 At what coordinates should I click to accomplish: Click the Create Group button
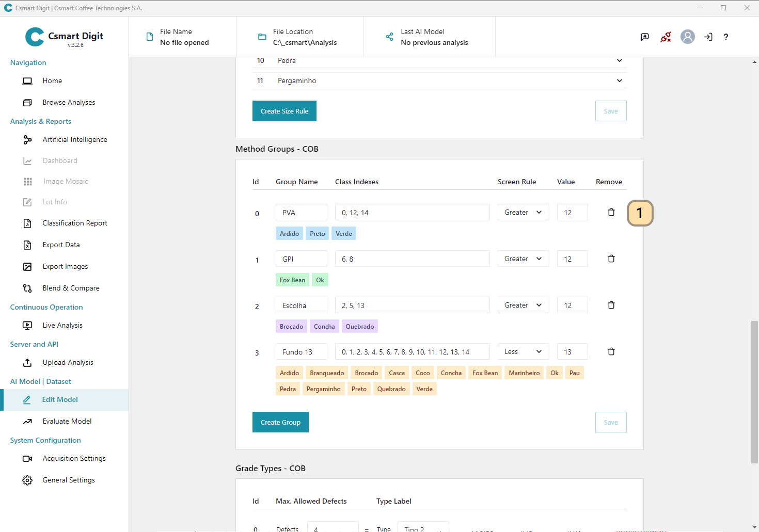(x=280, y=422)
